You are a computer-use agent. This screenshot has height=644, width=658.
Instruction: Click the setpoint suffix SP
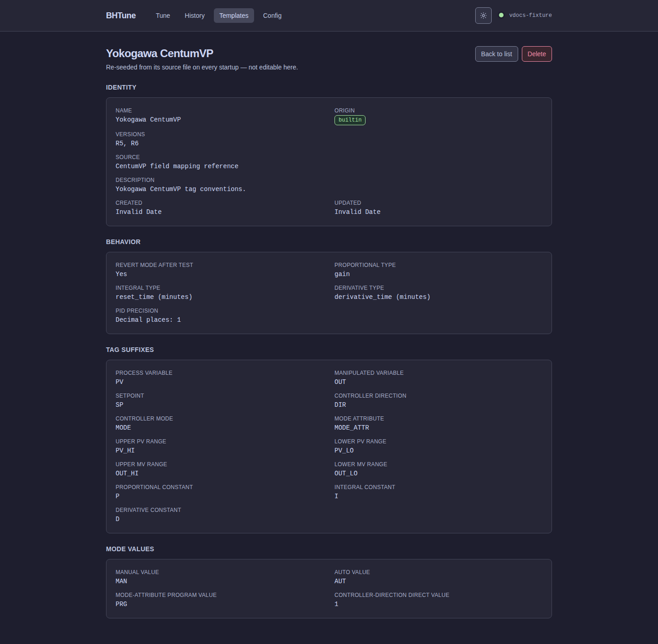tap(119, 405)
